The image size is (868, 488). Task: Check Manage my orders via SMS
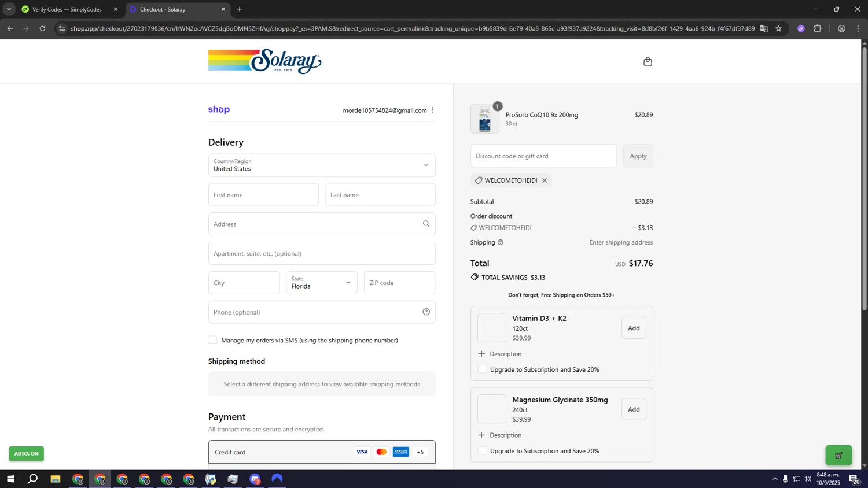pyautogui.click(x=213, y=340)
